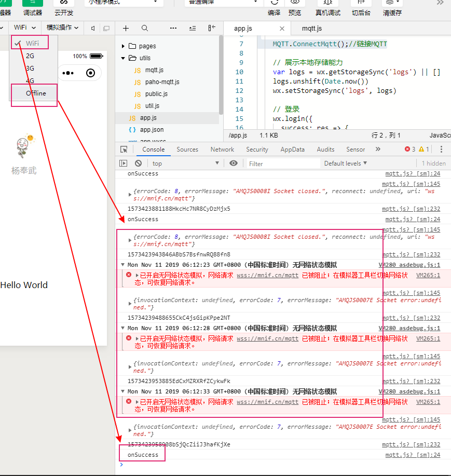Open the mqtt.js? [sm]:24 link on last onSuccess
The image size is (451, 476).
coord(413,455)
